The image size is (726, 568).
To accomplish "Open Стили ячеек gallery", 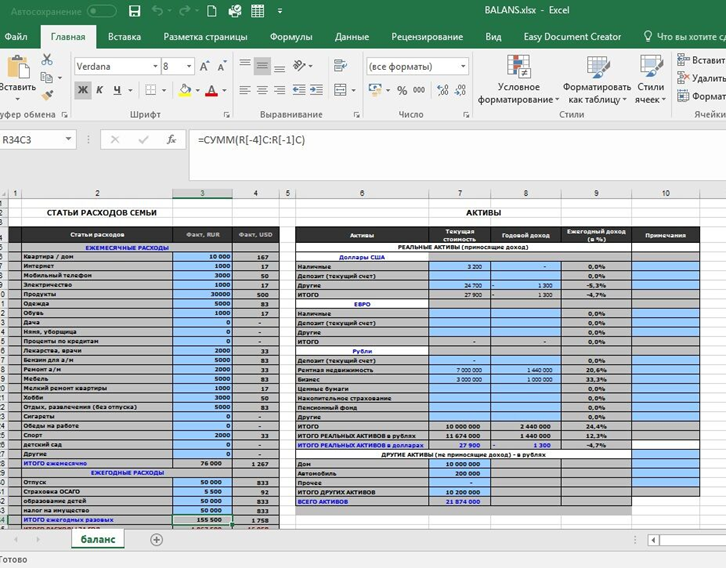I will 651,80.
